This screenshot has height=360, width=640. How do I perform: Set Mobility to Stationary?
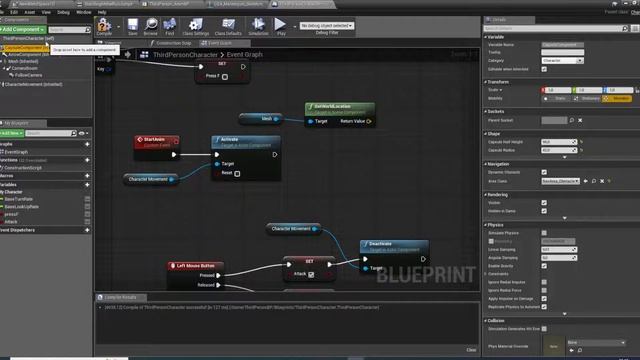tap(587, 98)
